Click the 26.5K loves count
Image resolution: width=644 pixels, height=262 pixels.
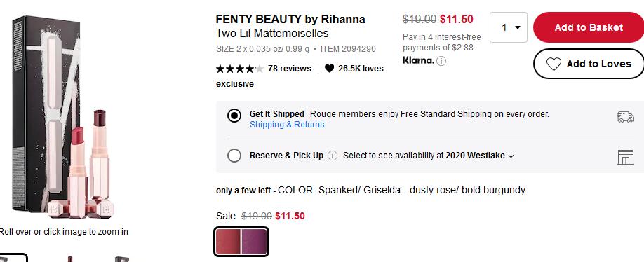pos(361,69)
